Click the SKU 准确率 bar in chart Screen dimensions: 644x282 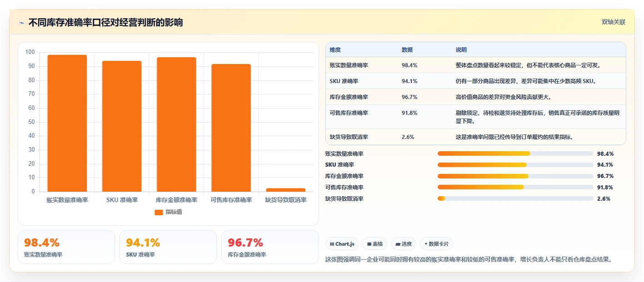click(122, 126)
